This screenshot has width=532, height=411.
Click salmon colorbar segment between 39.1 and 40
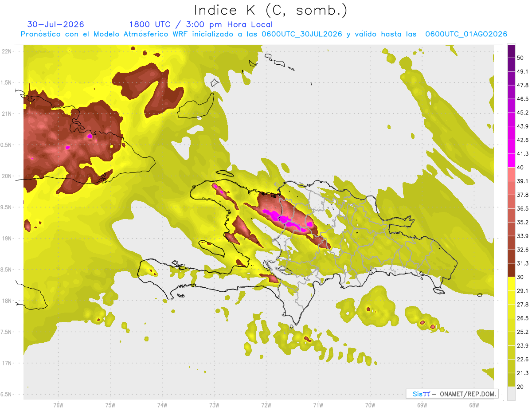click(x=511, y=174)
